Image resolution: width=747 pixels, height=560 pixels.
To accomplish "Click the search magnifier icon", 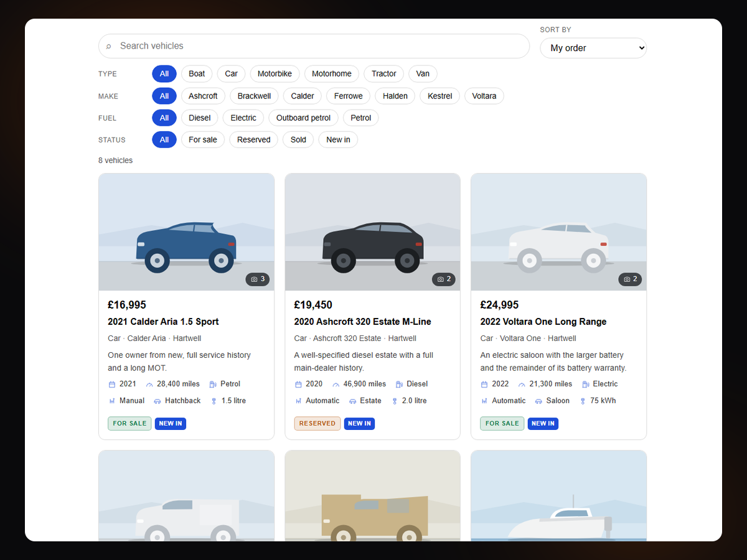I will coord(109,46).
